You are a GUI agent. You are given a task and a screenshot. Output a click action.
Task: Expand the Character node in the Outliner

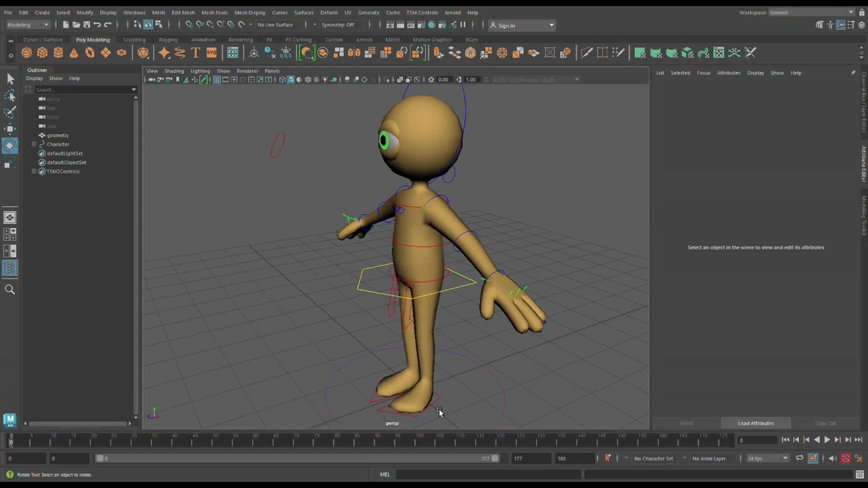[x=34, y=144]
